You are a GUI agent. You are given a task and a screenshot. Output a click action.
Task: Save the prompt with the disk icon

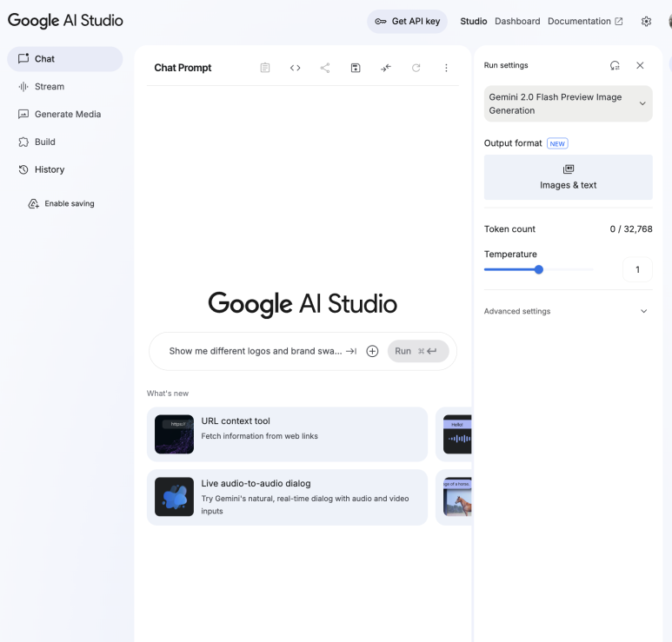(356, 68)
